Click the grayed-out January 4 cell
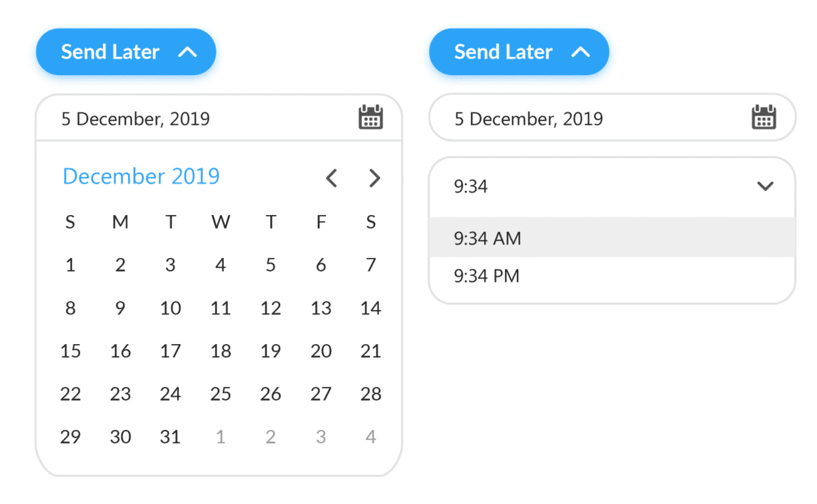 (370, 437)
